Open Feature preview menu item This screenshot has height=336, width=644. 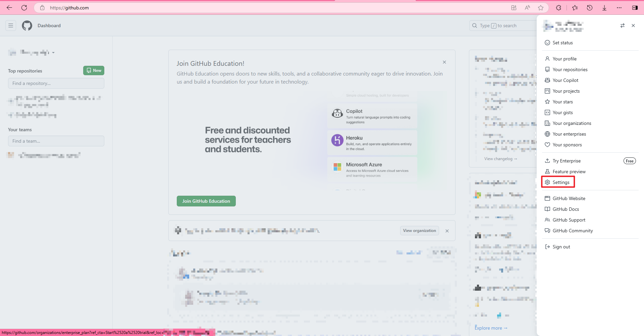click(x=590, y=172)
